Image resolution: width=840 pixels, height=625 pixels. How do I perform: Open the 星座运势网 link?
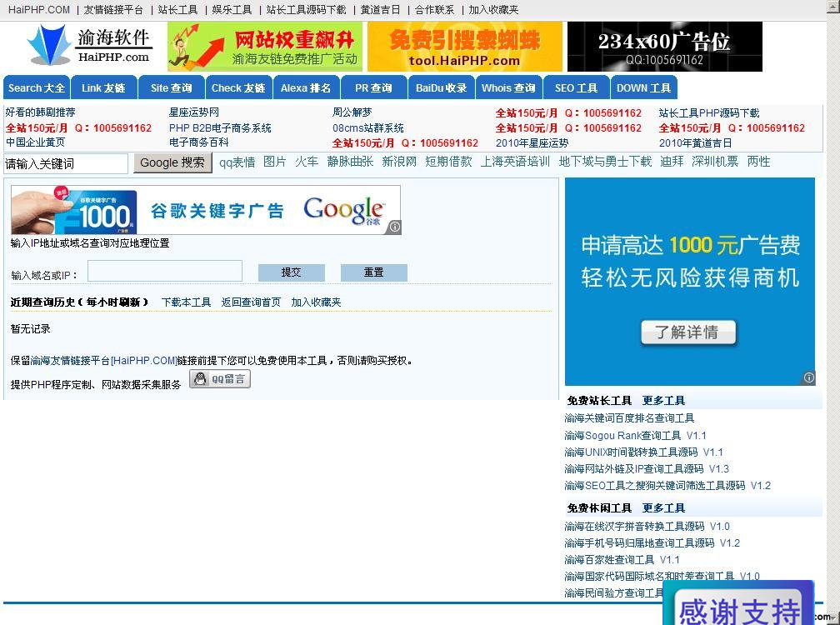point(194,112)
